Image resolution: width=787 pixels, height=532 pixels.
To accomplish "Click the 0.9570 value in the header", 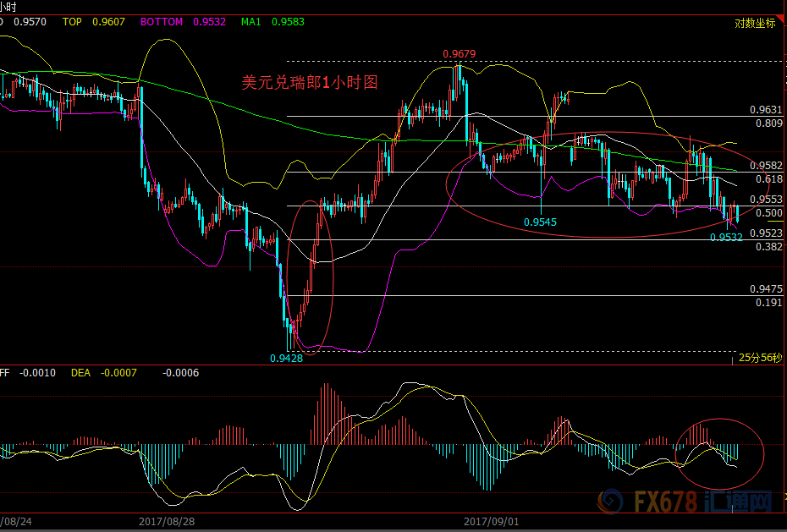I will [x=30, y=22].
